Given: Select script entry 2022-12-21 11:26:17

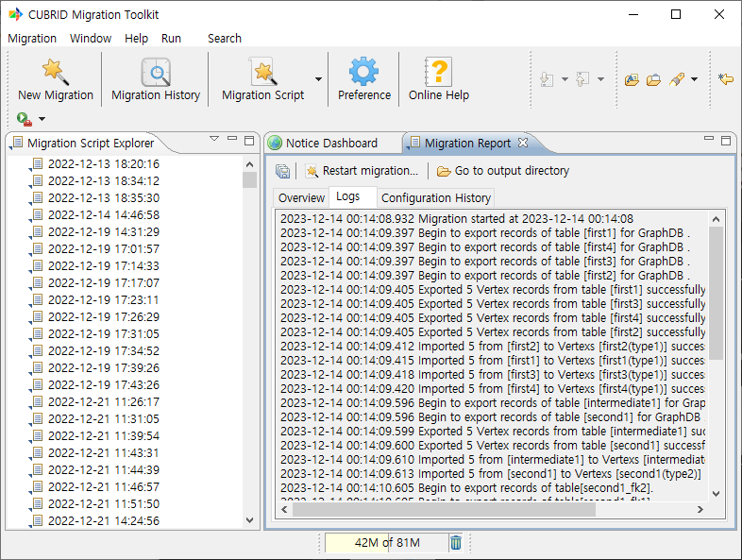Looking at the screenshot, I should 104,402.
